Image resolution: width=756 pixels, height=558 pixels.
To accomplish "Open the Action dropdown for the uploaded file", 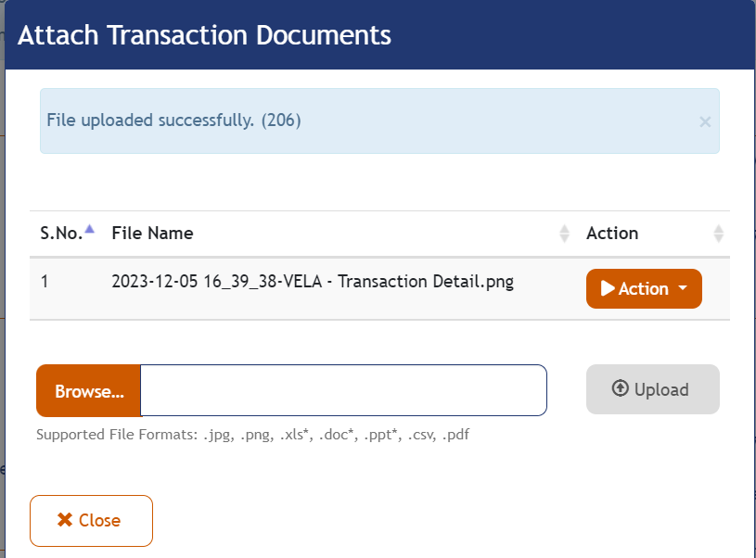I will [x=644, y=288].
